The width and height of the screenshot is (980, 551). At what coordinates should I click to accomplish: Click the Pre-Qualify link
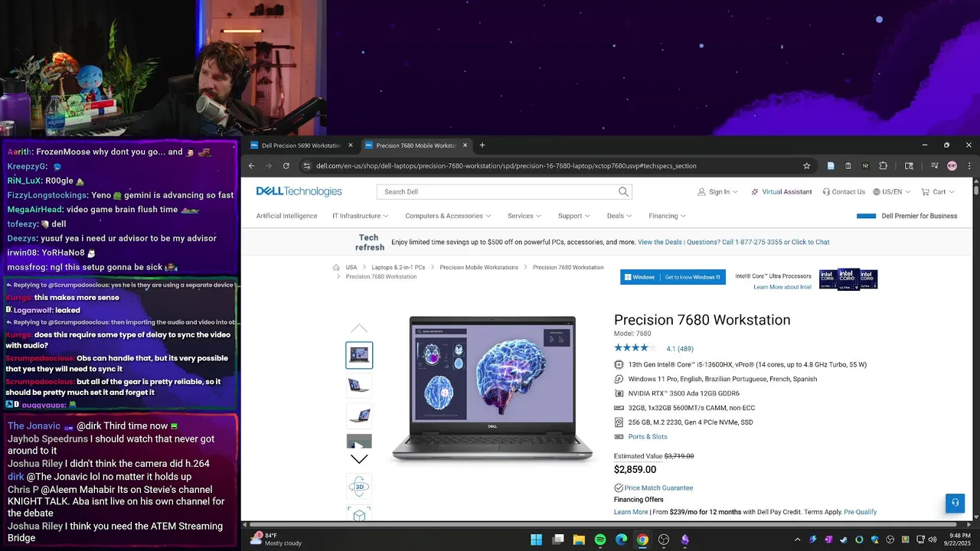pyautogui.click(x=860, y=512)
